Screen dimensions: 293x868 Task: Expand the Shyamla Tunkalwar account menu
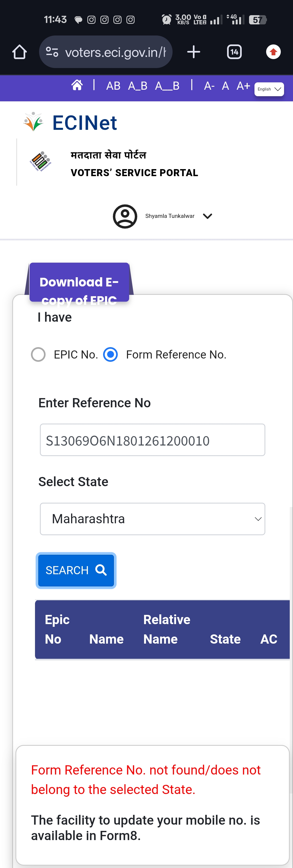click(207, 216)
